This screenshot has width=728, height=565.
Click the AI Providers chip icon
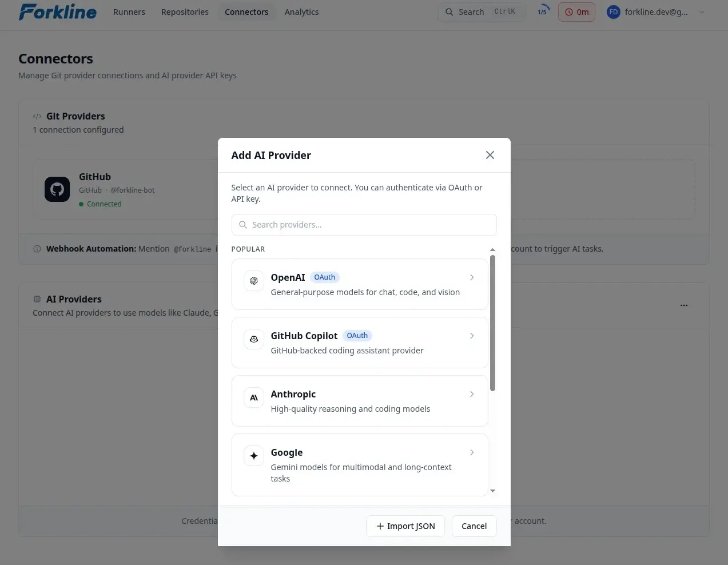point(37,299)
